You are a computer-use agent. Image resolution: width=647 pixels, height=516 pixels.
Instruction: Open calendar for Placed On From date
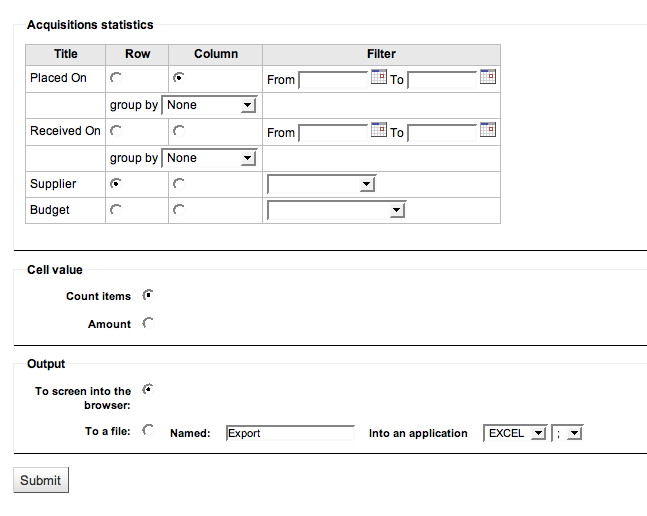pyautogui.click(x=378, y=77)
